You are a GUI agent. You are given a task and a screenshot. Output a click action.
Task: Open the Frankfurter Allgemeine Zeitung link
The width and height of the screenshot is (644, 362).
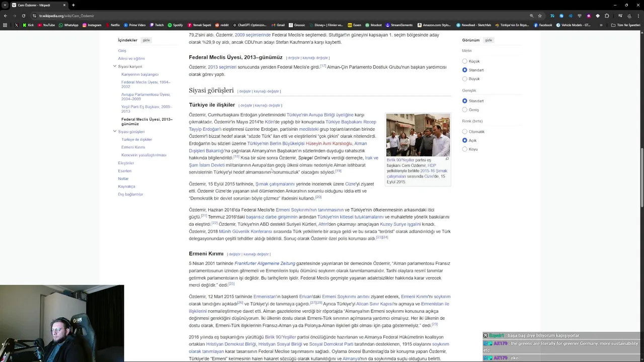point(265,263)
